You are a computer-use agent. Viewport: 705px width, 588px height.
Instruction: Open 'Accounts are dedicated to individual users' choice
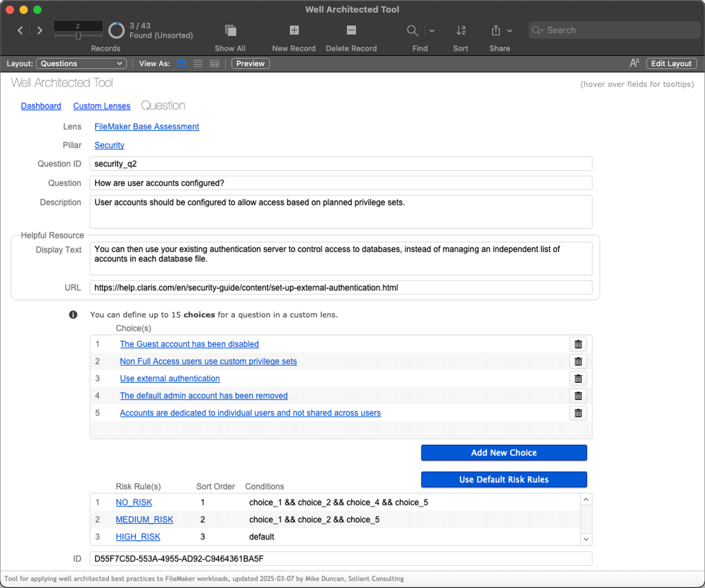click(x=250, y=413)
